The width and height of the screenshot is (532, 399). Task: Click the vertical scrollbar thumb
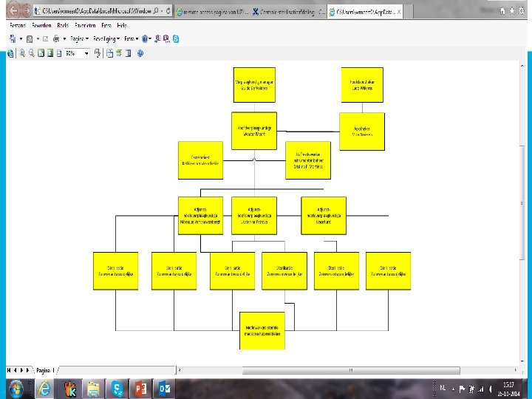[x=522, y=202]
